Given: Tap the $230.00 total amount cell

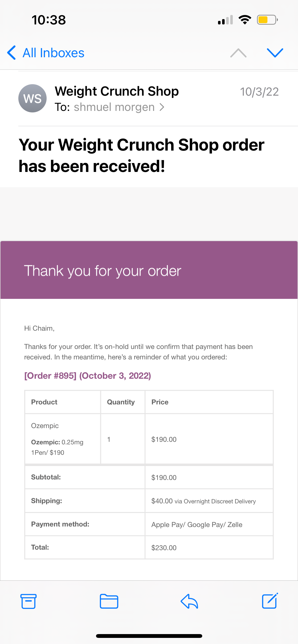Looking at the screenshot, I should (209, 548).
